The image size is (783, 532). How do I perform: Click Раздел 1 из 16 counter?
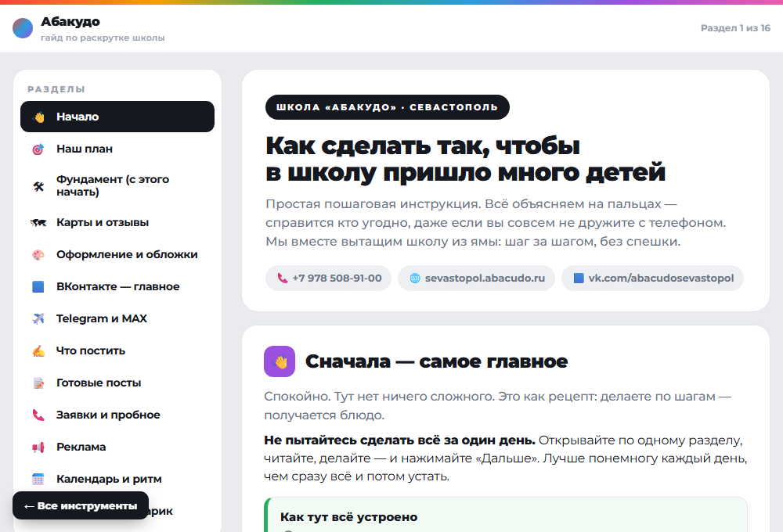tap(735, 28)
